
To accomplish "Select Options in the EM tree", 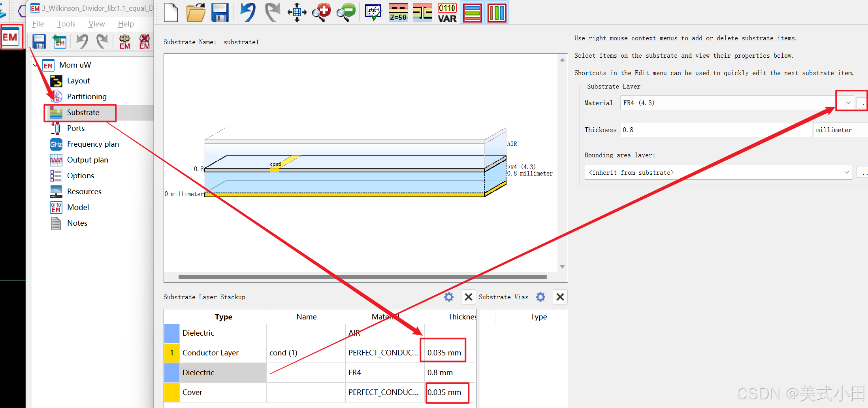I will tap(81, 176).
